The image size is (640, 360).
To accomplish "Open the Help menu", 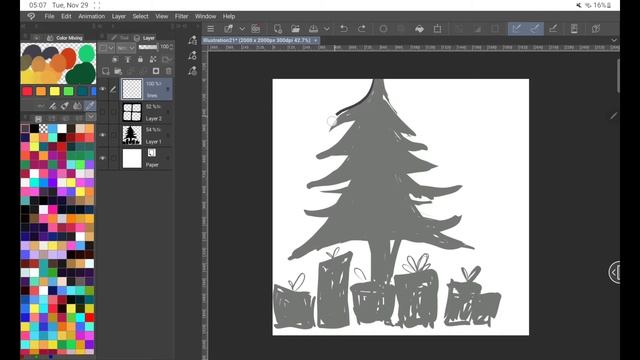I will (229, 16).
